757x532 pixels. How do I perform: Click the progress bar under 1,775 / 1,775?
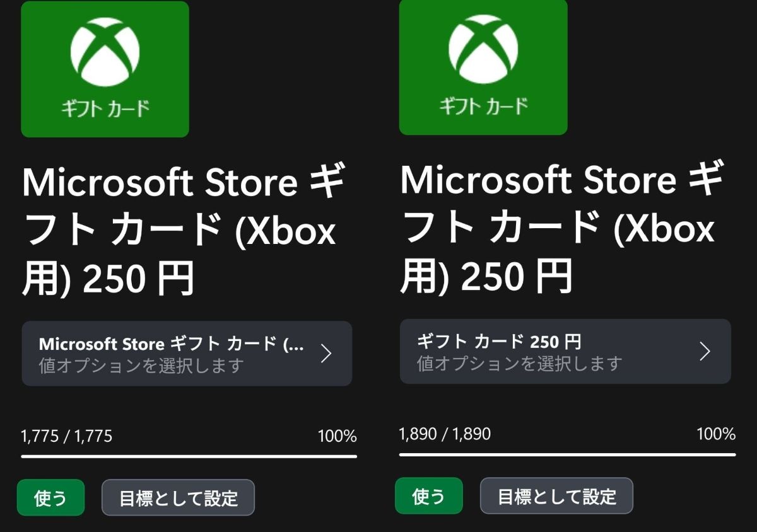pos(189,456)
